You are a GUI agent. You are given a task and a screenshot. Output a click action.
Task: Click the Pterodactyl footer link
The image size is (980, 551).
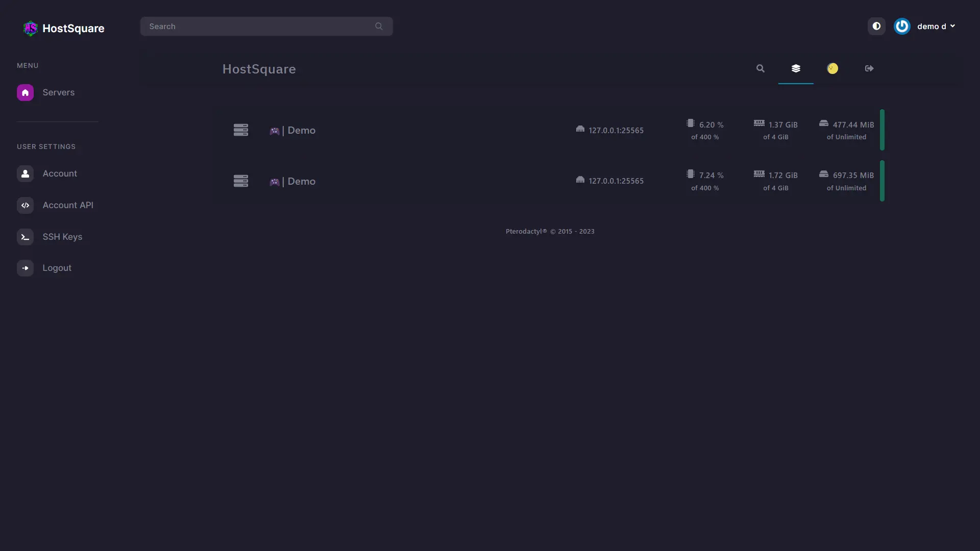click(x=526, y=232)
